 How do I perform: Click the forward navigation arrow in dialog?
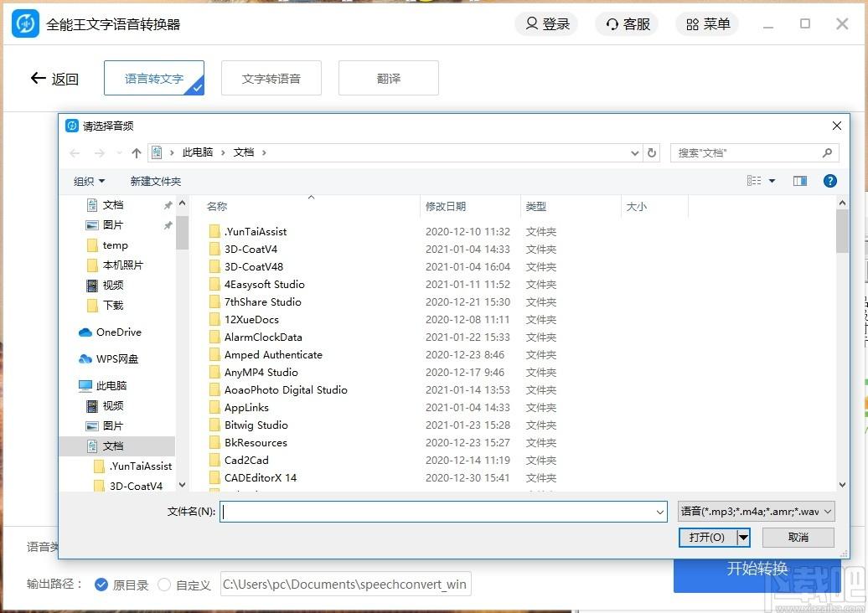pyautogui.click(x=99, y=152)
